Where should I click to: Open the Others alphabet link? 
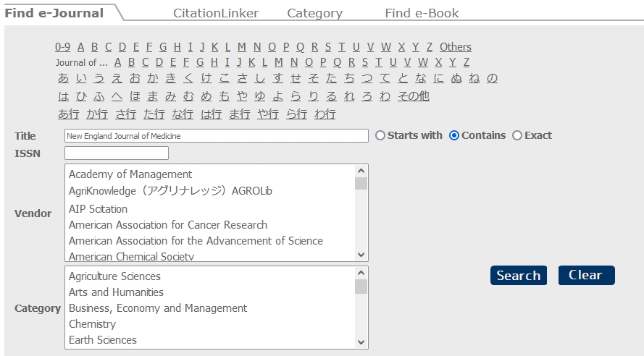tap(456, 47)
